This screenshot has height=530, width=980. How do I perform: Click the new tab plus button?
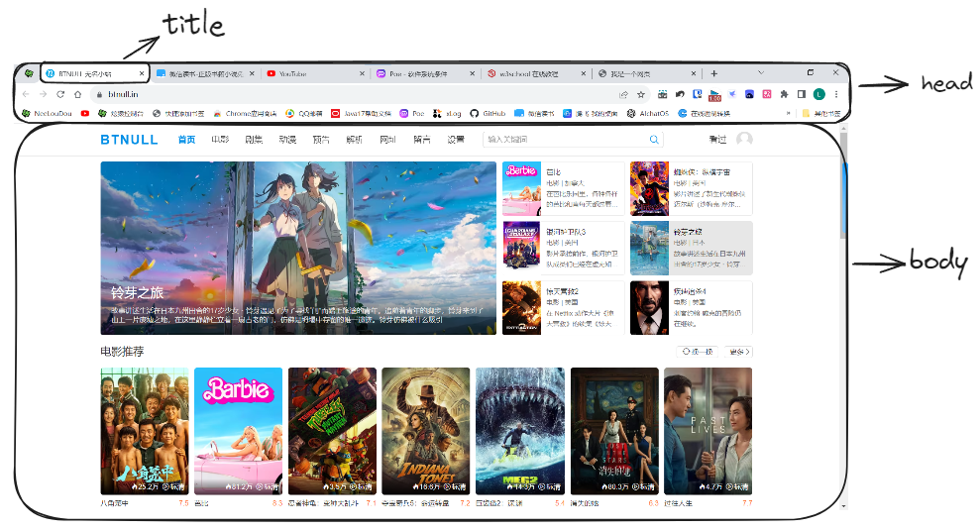[713, 73]
